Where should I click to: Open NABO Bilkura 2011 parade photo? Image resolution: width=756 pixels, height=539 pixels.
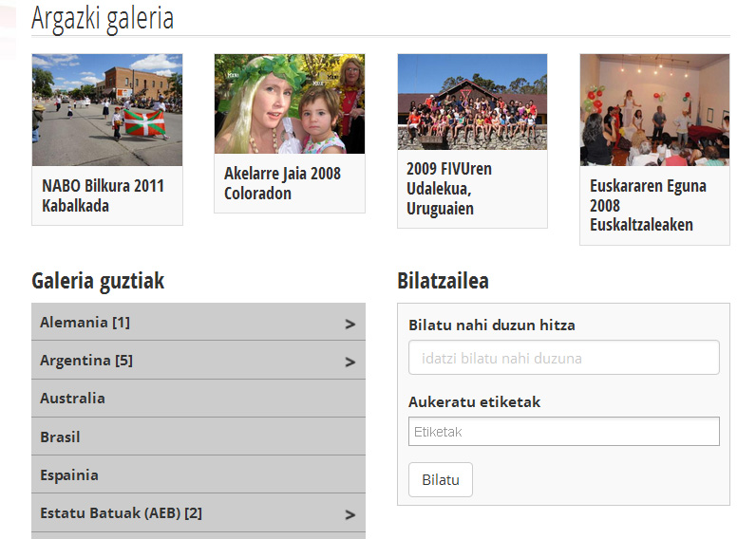[107, 110]
